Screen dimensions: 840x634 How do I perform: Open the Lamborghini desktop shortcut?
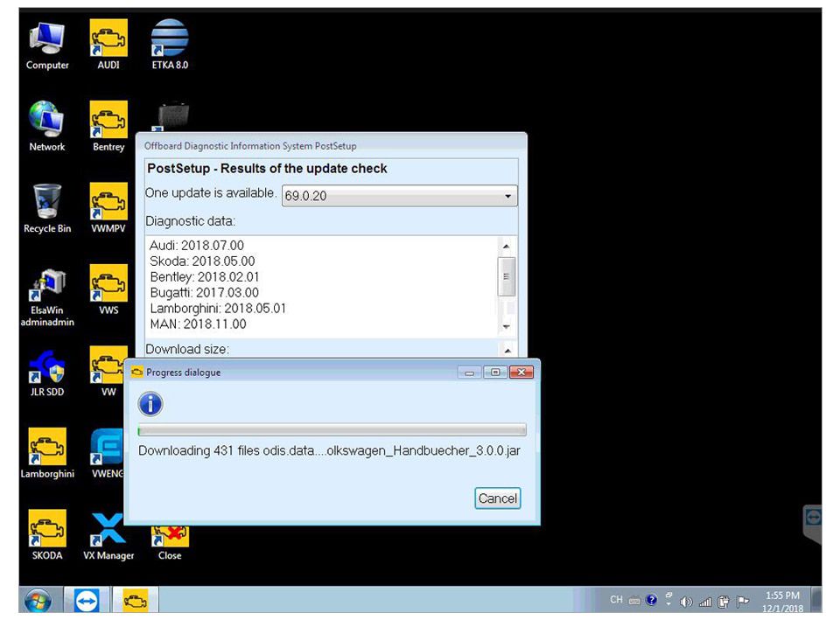pos(47,452)
